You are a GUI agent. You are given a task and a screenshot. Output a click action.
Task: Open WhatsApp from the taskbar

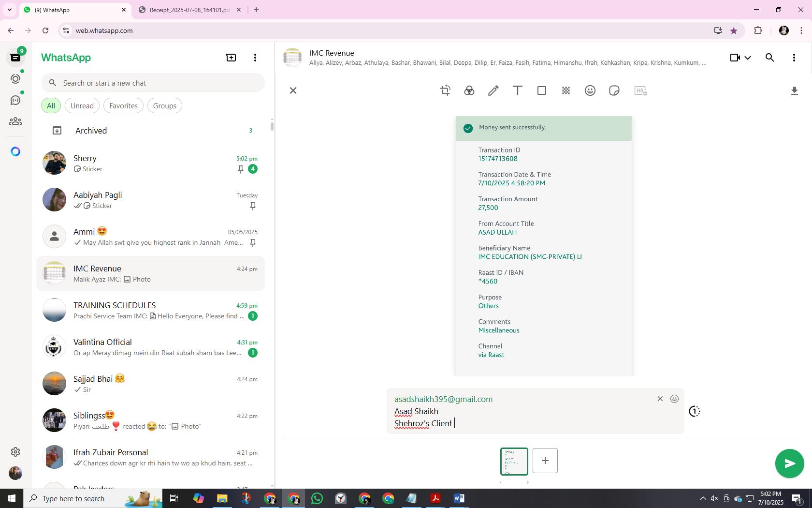[317, 498]
